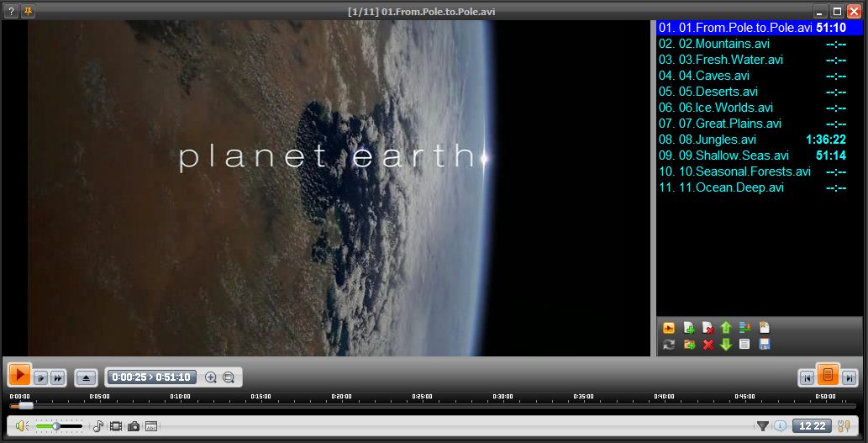
Task: Click the 0:25:00 mark on the timeline
Action: point(422,405)
